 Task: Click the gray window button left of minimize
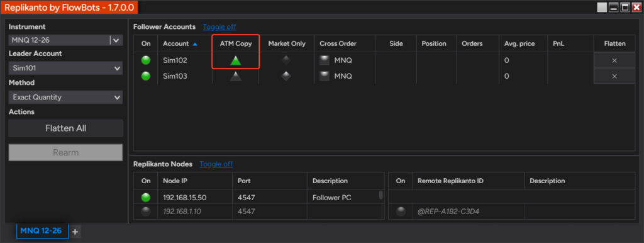pyautogui.click(x=602, y=8)
